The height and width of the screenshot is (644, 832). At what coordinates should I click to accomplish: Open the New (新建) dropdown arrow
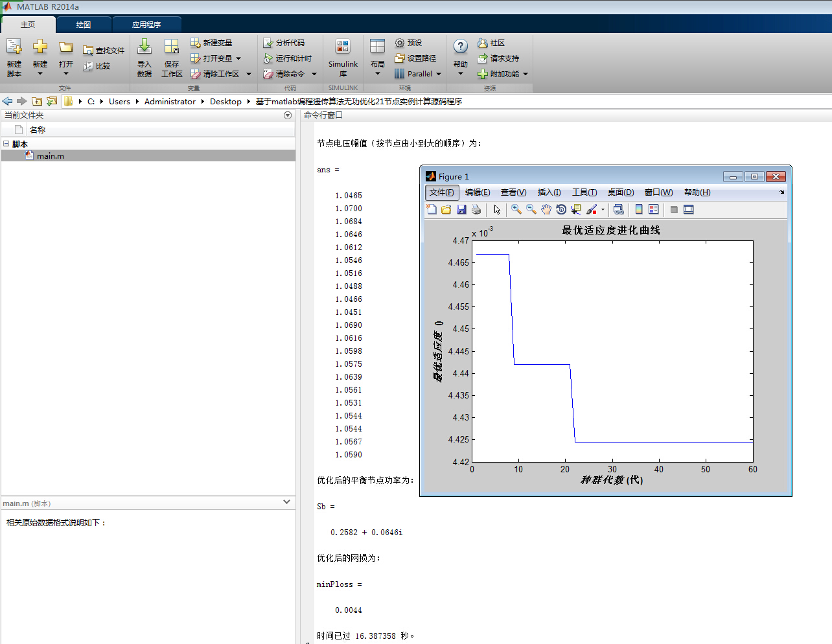pos(40,74)
